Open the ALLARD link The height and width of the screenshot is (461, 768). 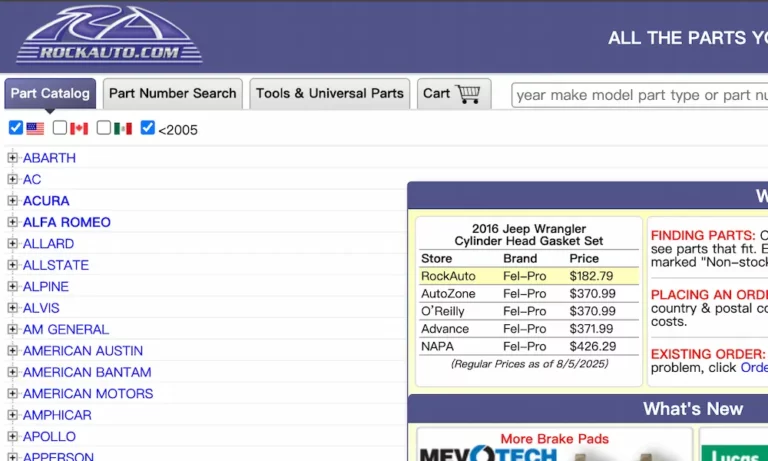point(48,243)
